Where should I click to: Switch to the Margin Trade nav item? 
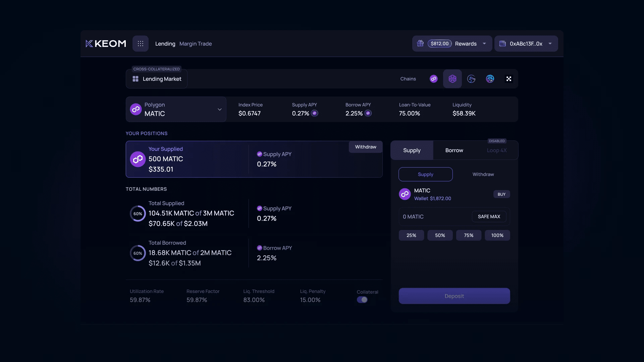click(196, 44)
